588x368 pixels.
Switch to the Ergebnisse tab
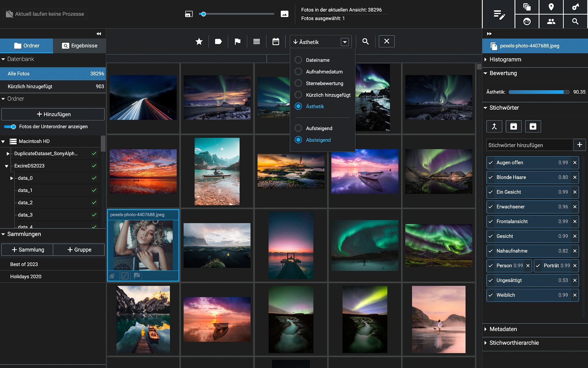[x=80, y=46]
